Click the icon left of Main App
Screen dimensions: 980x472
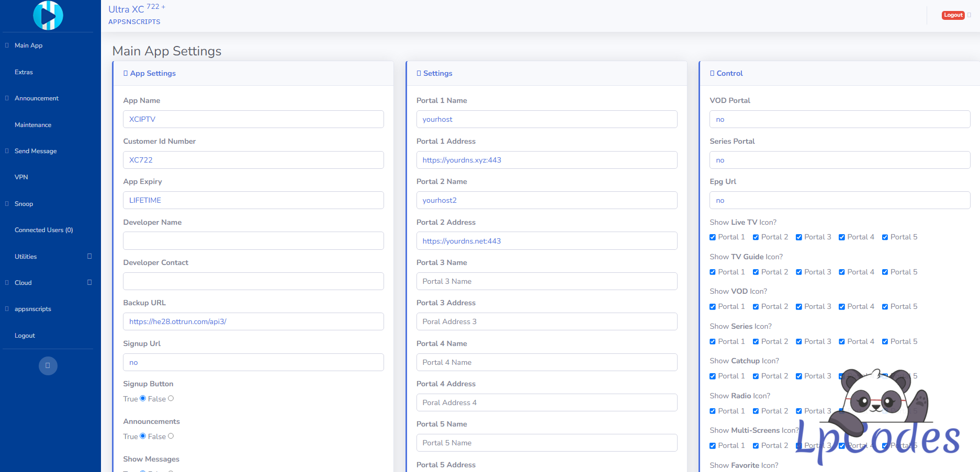point(7,45)
